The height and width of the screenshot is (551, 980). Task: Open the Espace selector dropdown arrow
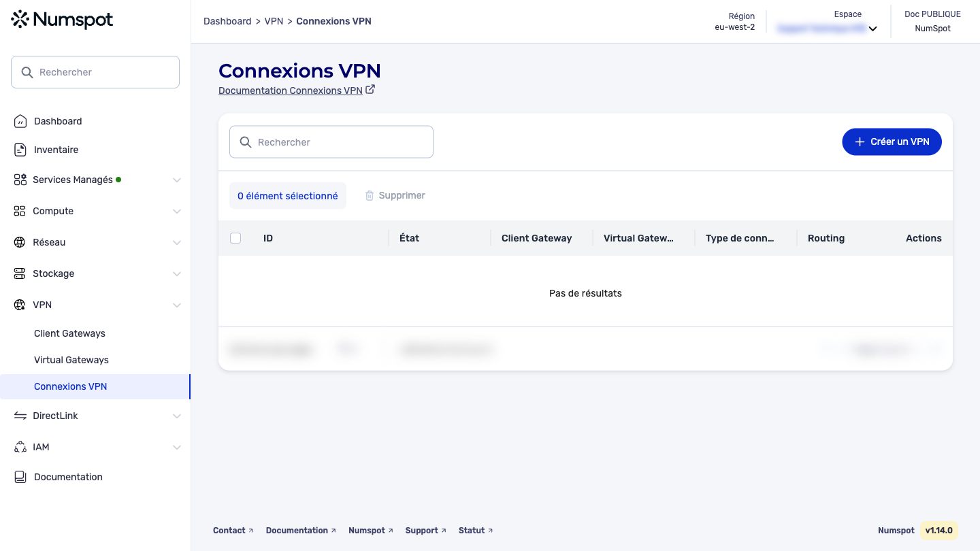click(872, 29)
